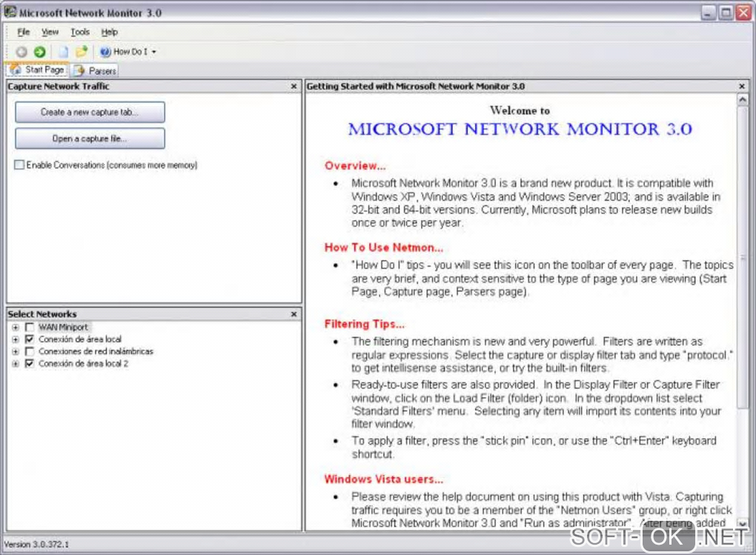756x555 pixels.
Task: Click the How Do I toolbar label
Action: pyautogui.click(x=130, y=52)
